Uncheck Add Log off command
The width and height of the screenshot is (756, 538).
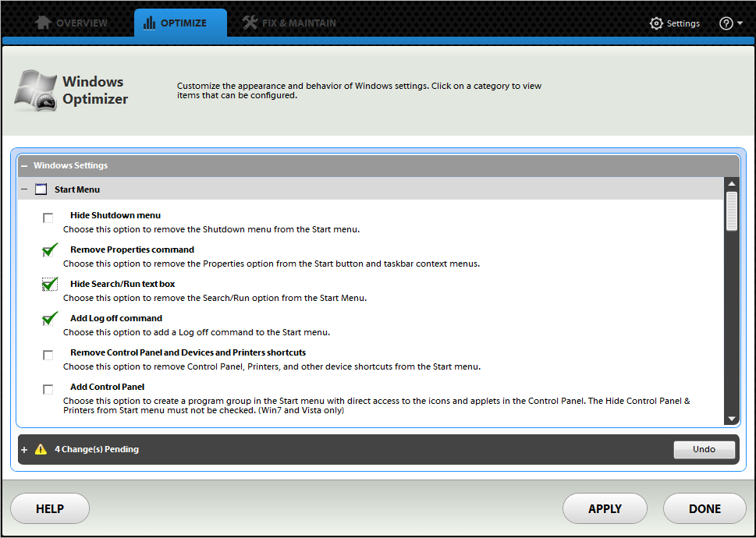pos(50,318)
